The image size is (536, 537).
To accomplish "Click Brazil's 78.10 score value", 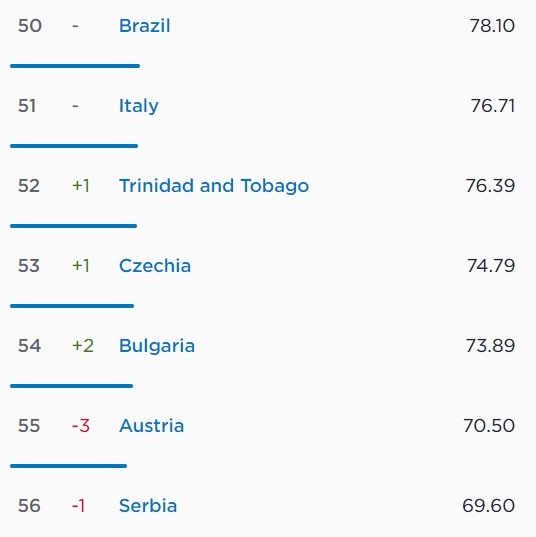I will click(x=492, y=26).
